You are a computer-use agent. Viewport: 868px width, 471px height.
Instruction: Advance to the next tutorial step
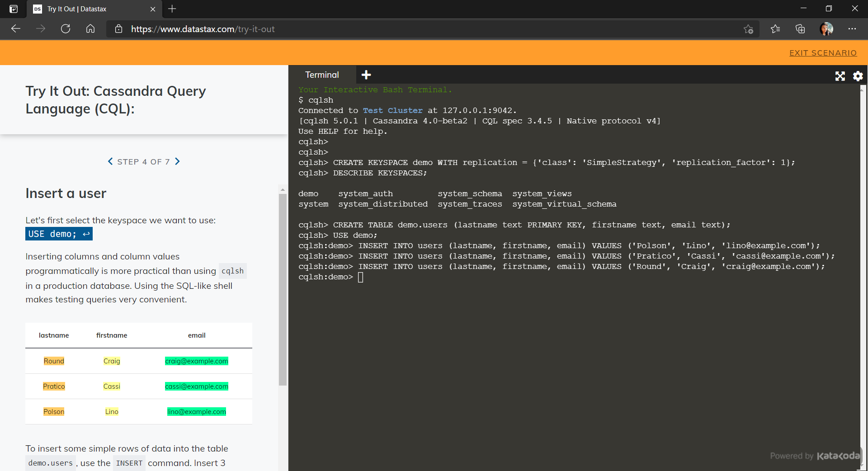tap(177, 161)
